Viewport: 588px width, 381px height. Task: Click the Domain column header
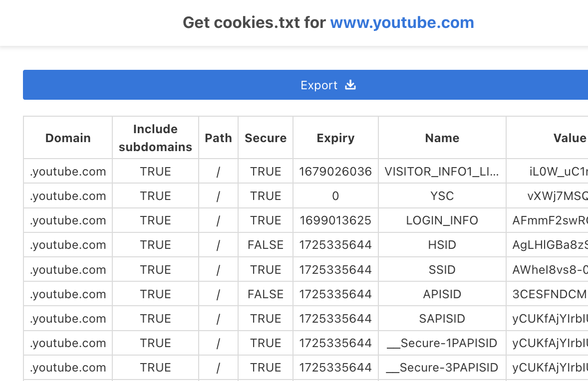68,138
